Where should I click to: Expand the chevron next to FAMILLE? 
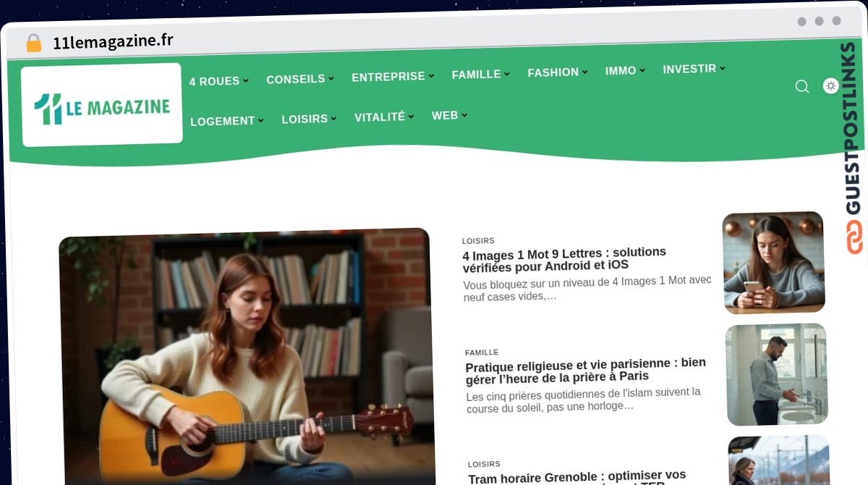click(507, 73)
